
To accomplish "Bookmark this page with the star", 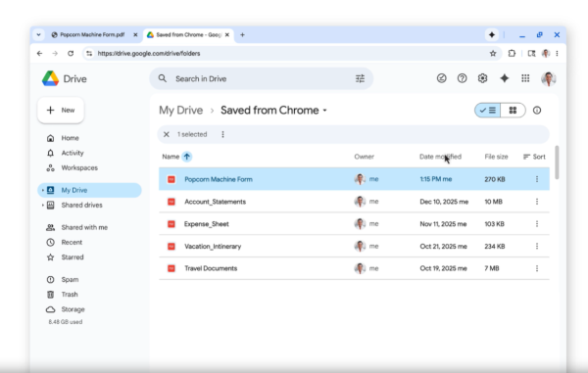I will pyautogui.click(x=493, y=54).
